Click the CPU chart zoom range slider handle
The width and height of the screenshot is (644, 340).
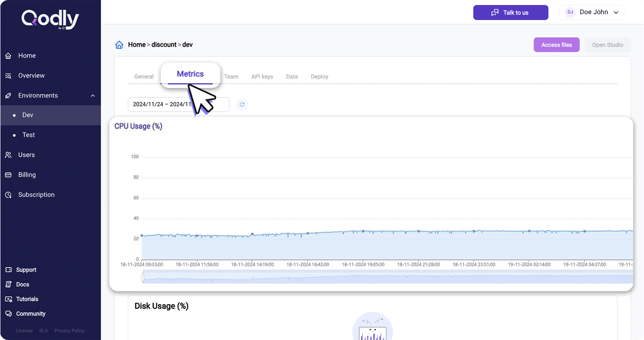click(x=143, y=278)
